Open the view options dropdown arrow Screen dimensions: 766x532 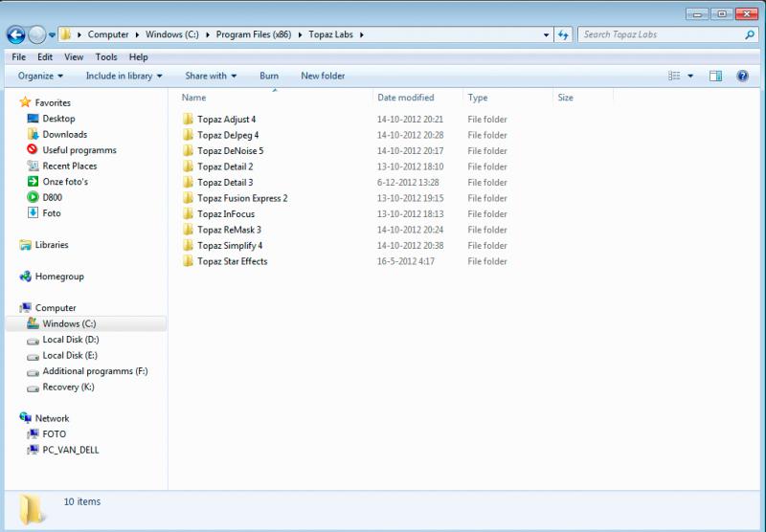pyautogui.click(x=690, y=76)
